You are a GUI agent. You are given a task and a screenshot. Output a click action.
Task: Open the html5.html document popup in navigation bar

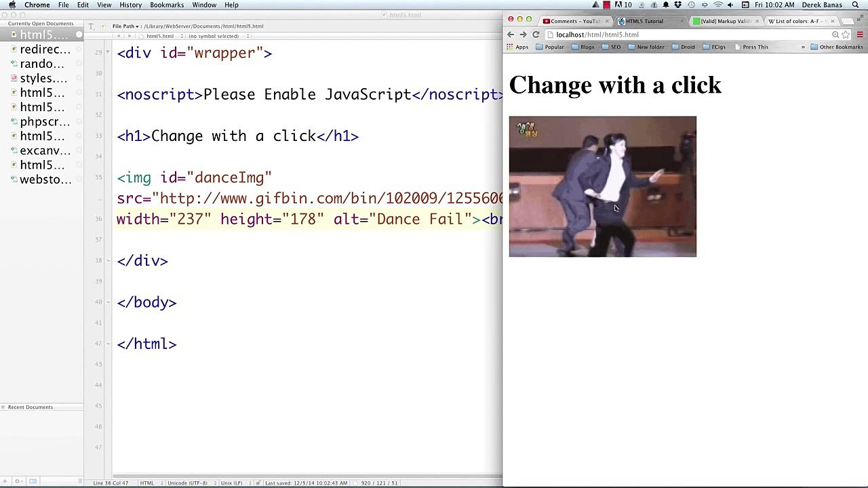pyautogui.click(x=163, y=36)
